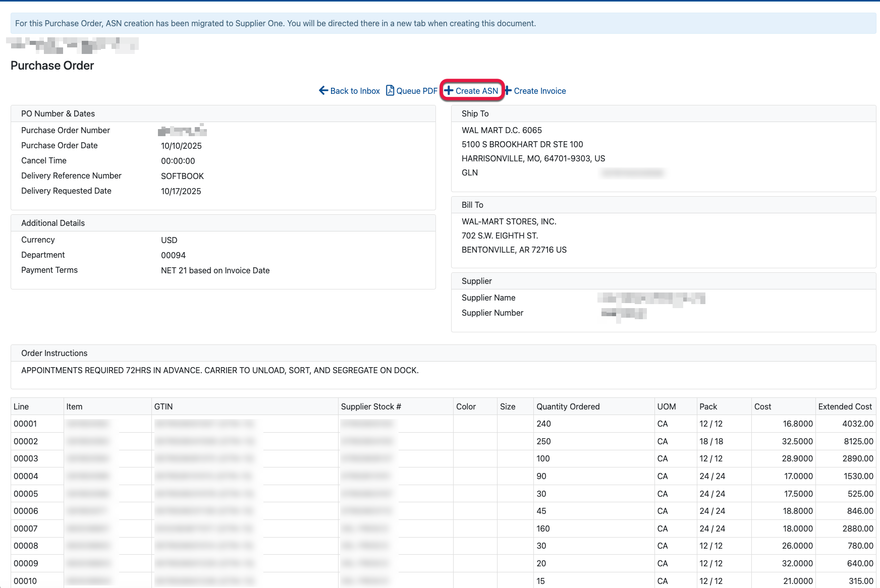
Task: Click the PO Number & Dates panel header
Action: tap(58, 113)
